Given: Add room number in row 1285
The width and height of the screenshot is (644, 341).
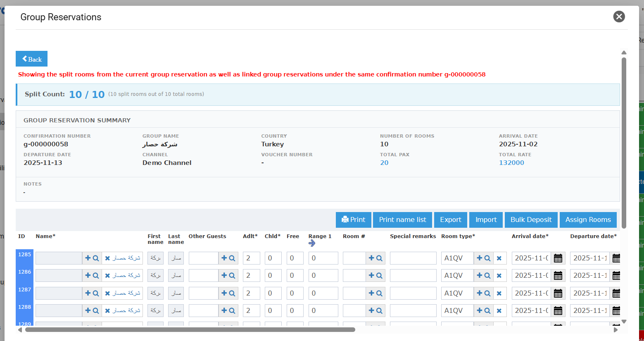Looking at the screenshot, I should tap(371, 258).
